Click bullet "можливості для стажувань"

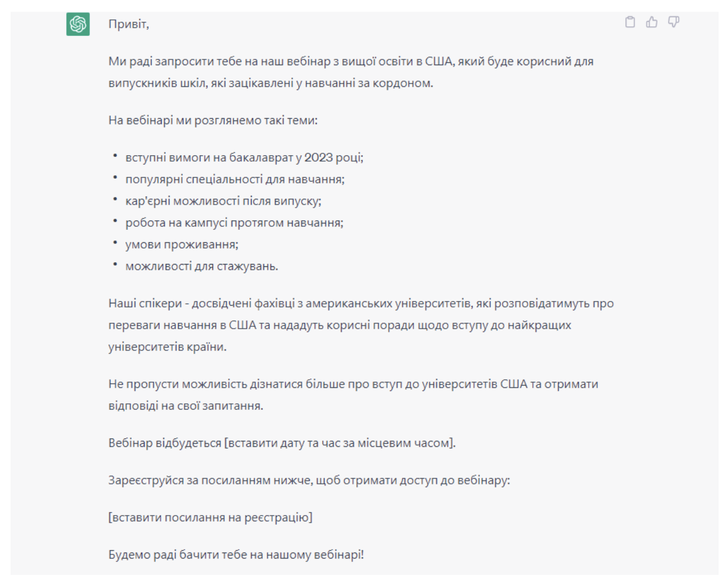tap(201, 266)
